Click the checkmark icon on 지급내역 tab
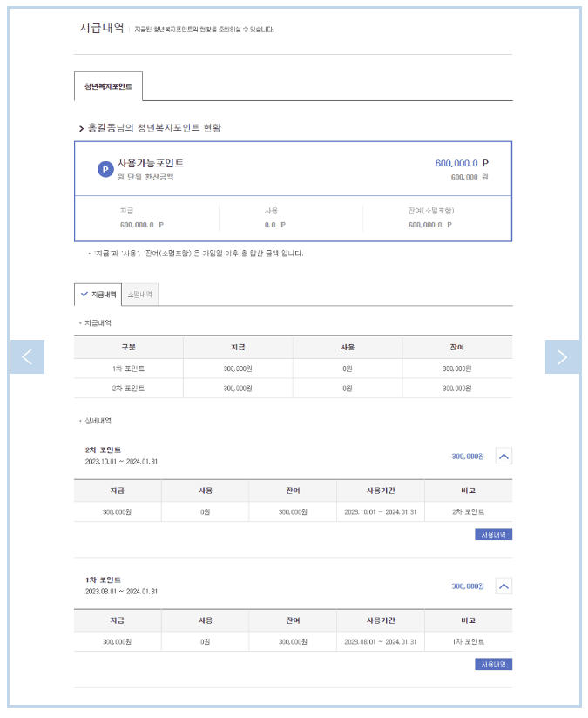This screenshot has height=718, width=588. click(x=86, y=293)
